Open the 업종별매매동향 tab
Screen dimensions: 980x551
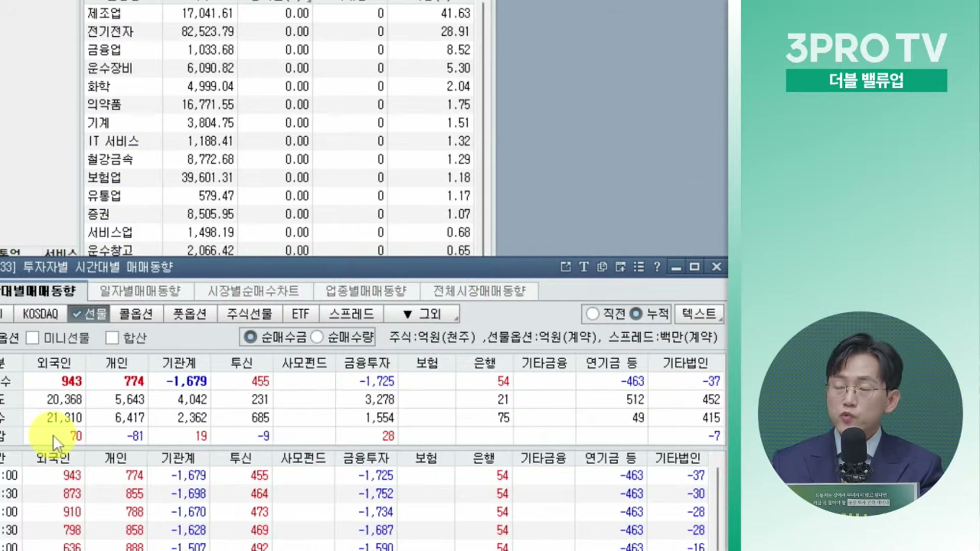click(x=366, y=291)
